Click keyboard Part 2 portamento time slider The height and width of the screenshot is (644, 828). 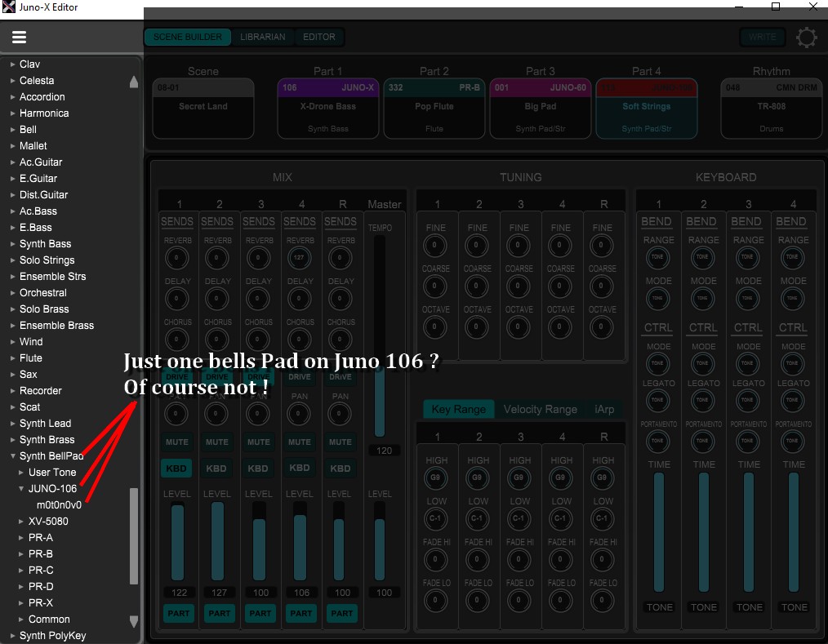[x=703, y=532]
